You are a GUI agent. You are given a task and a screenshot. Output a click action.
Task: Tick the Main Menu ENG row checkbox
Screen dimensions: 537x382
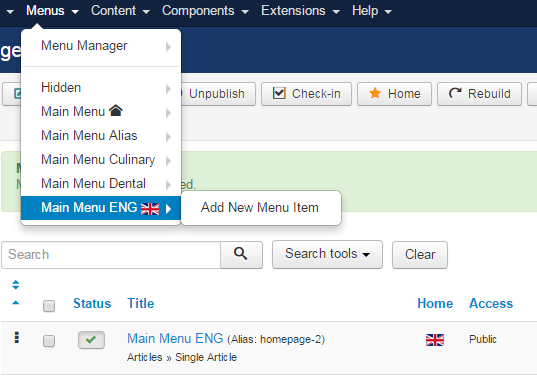[49, 341]
